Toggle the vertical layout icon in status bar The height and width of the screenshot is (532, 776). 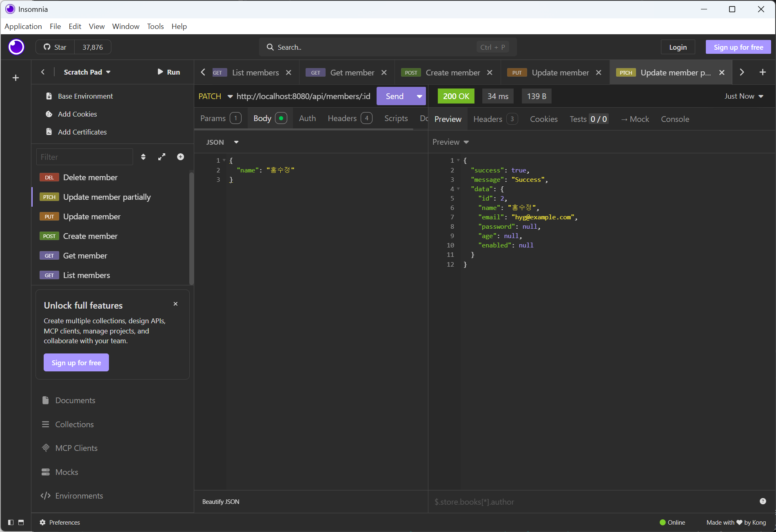click(x=21, y=522)
